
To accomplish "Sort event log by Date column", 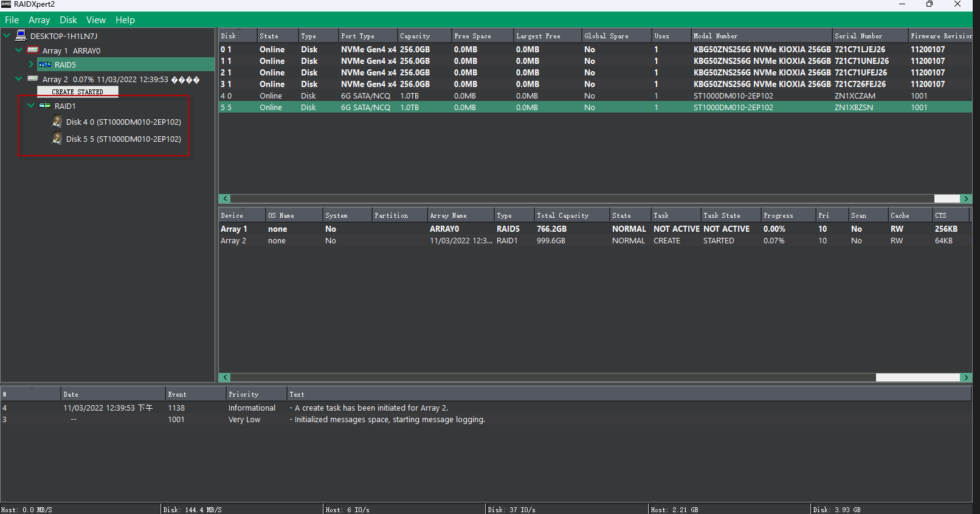I will click(x=113, y=394).
